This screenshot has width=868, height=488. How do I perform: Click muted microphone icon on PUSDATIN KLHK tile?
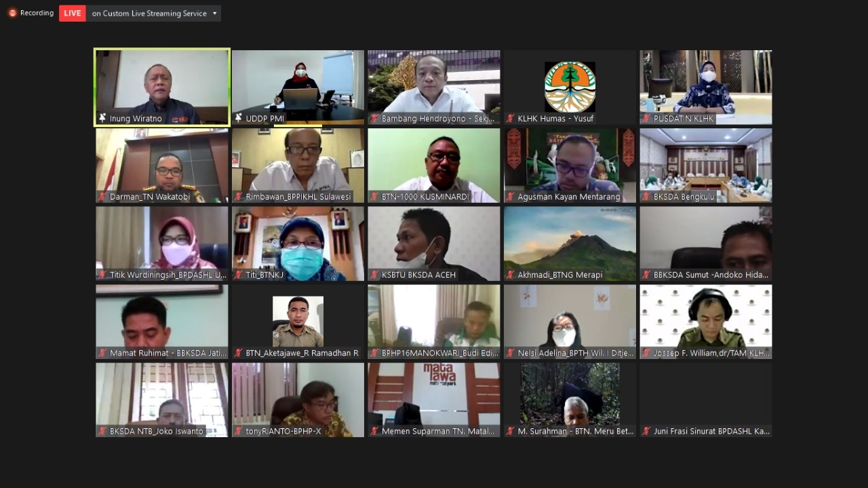[x=646, y=119]
